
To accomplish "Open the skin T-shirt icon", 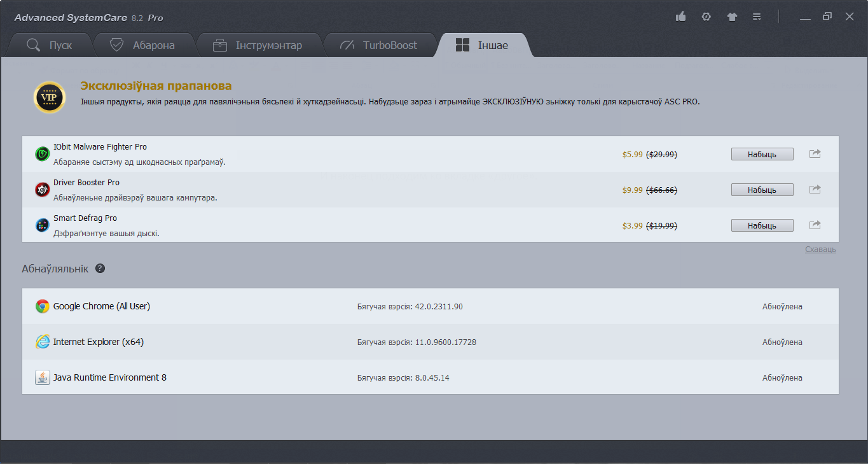I will pyautogui.click(x=732, y=17).
